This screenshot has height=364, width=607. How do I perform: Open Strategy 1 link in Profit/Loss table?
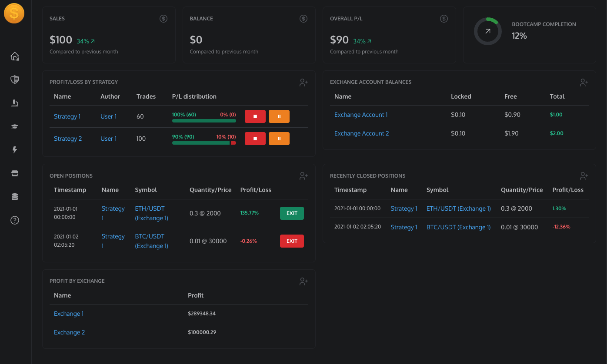click(x=67, y=116)
